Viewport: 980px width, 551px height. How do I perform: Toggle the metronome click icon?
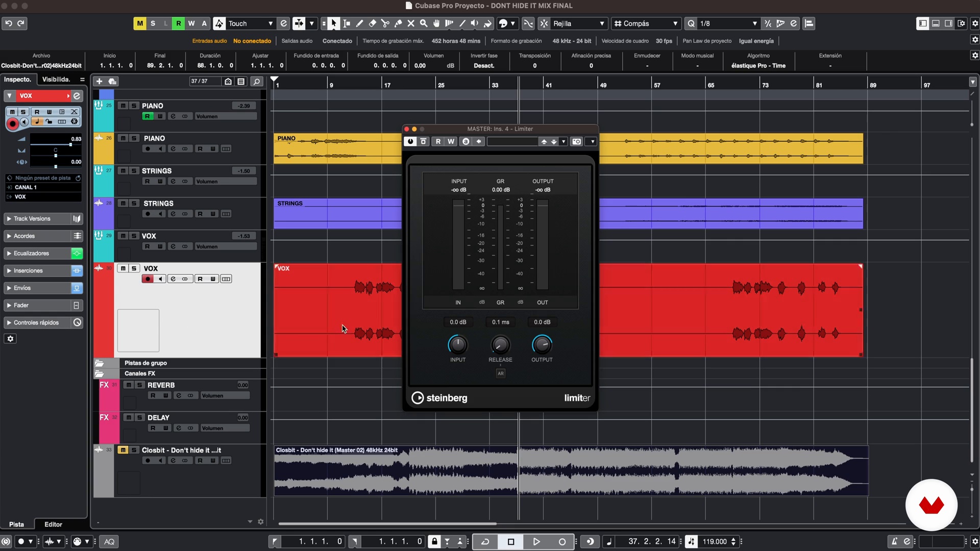[x=894, y=542]
